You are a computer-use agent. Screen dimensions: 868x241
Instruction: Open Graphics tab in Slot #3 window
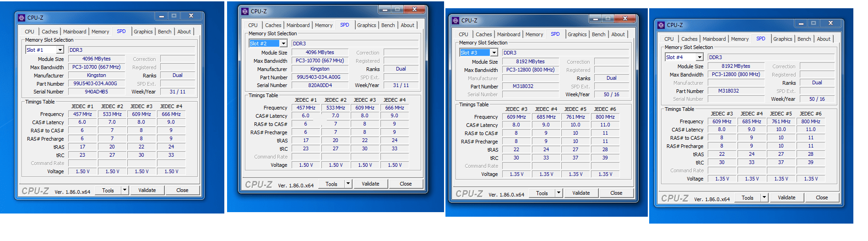tap(577, 34)
